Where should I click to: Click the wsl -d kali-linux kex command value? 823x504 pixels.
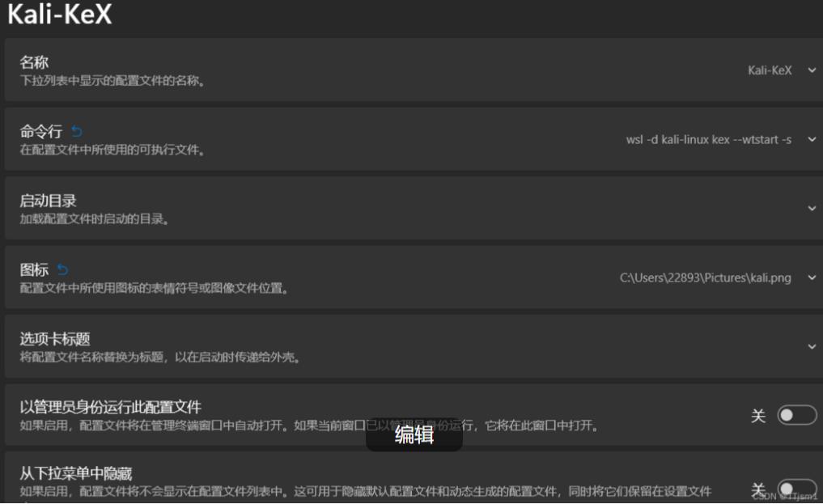[709, 139]
